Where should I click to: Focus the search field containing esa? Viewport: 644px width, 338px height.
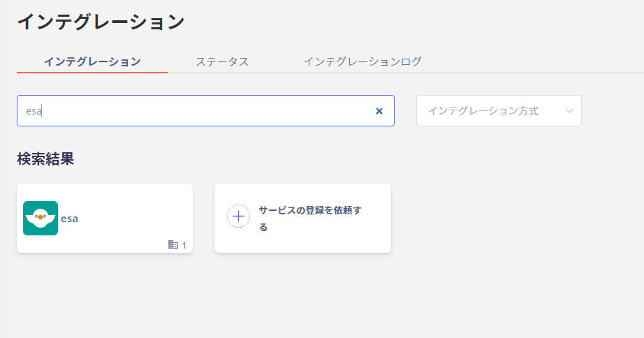(x=205, y=111)
